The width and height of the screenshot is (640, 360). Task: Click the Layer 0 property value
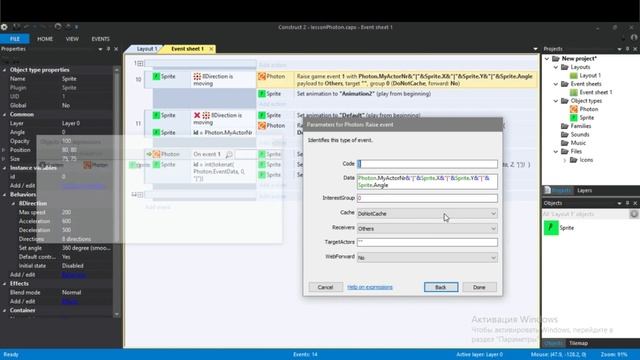click(71, 123)
